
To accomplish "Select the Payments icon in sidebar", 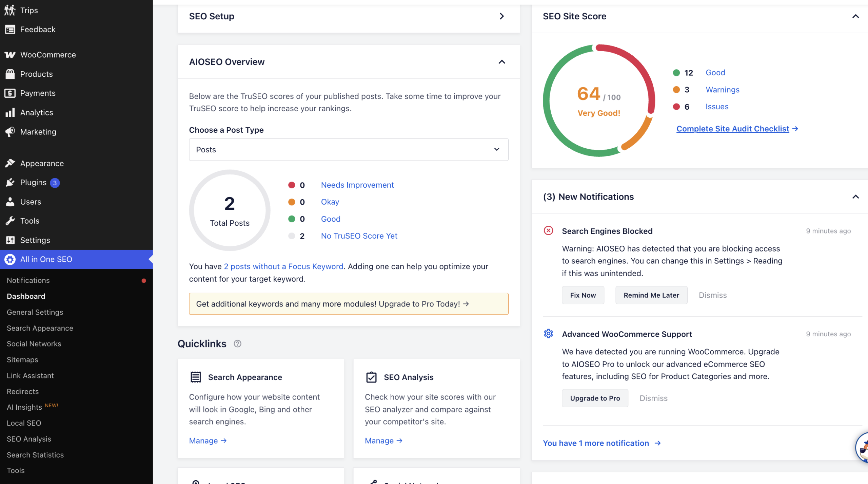I will 10,93.
